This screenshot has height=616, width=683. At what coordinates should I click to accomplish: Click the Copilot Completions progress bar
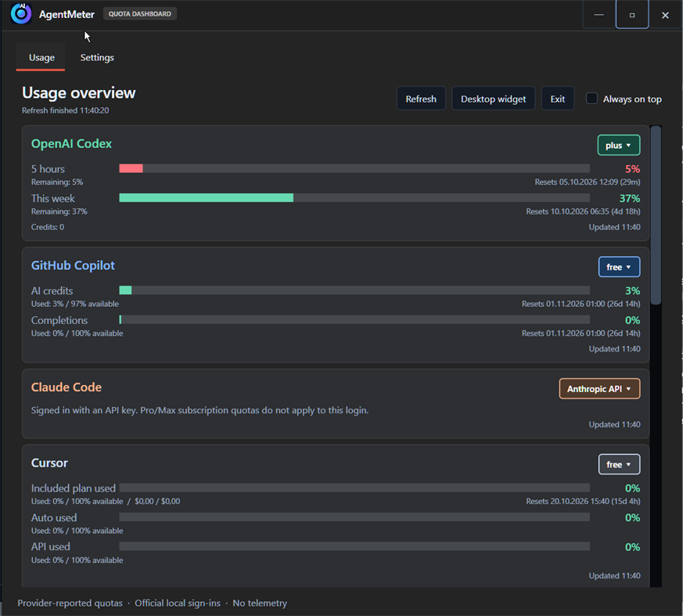354,320
